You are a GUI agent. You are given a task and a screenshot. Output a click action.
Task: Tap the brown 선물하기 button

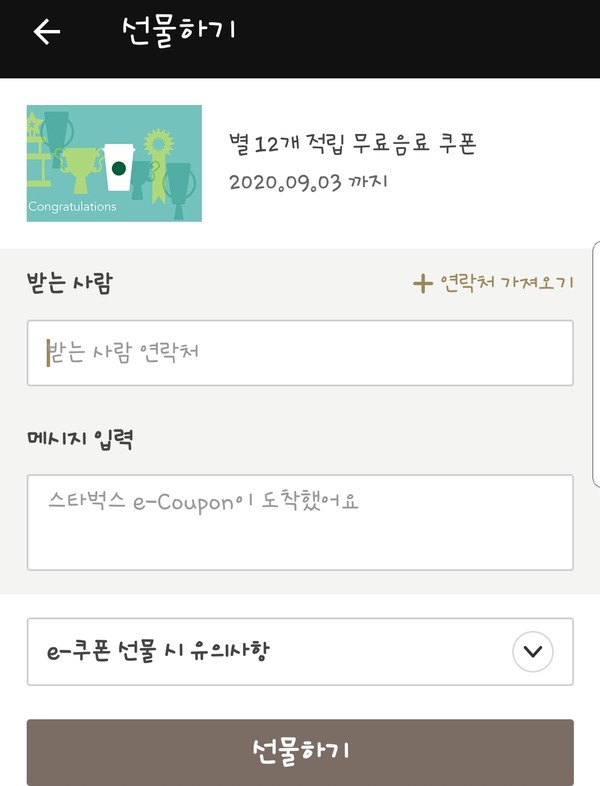(300, 752)
